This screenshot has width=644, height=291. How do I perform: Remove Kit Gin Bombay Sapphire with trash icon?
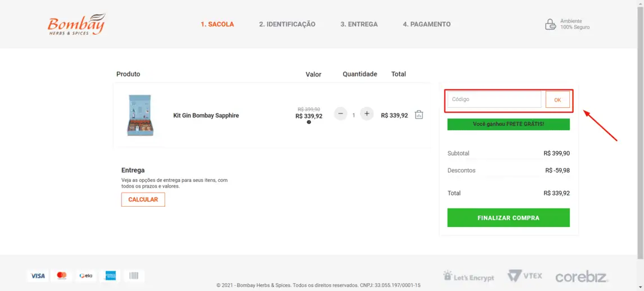pyautogui.click(x=419, y=115)
